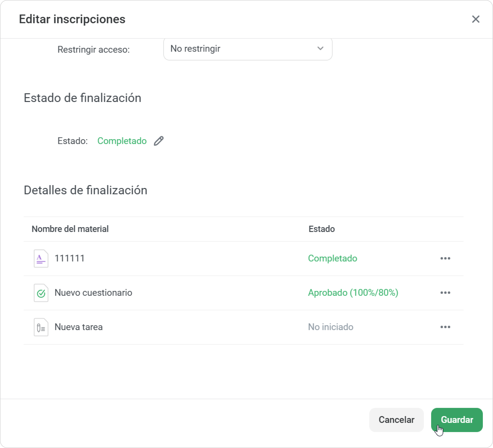Click the green Completado status beside Estado
This screenshot has height=448, width=493.
[122, 141]
